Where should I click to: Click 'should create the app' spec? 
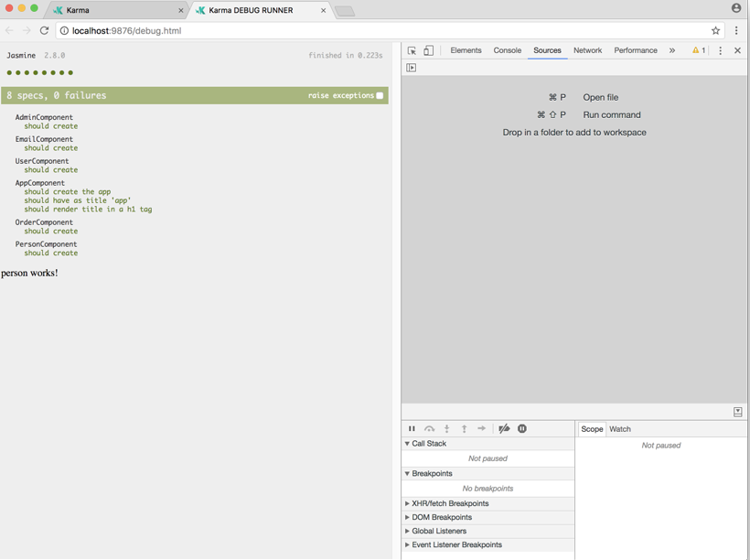(x=68, y=191)
